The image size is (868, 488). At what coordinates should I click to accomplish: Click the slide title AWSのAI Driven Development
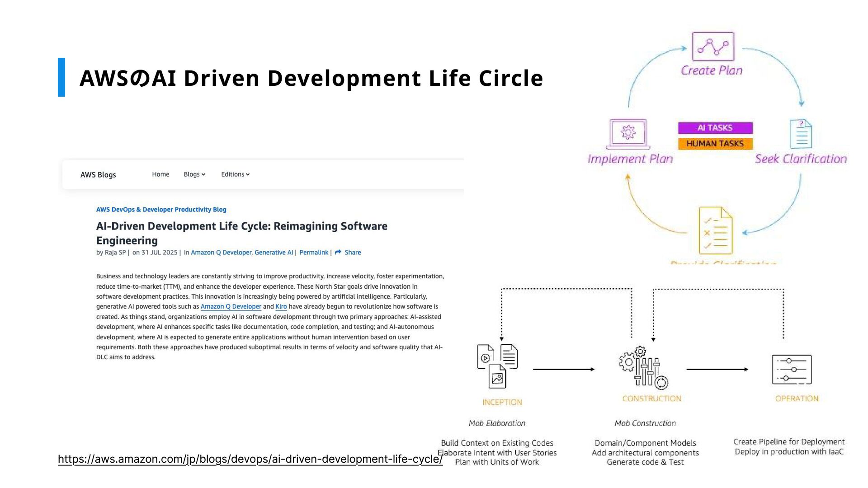point(311,78)
